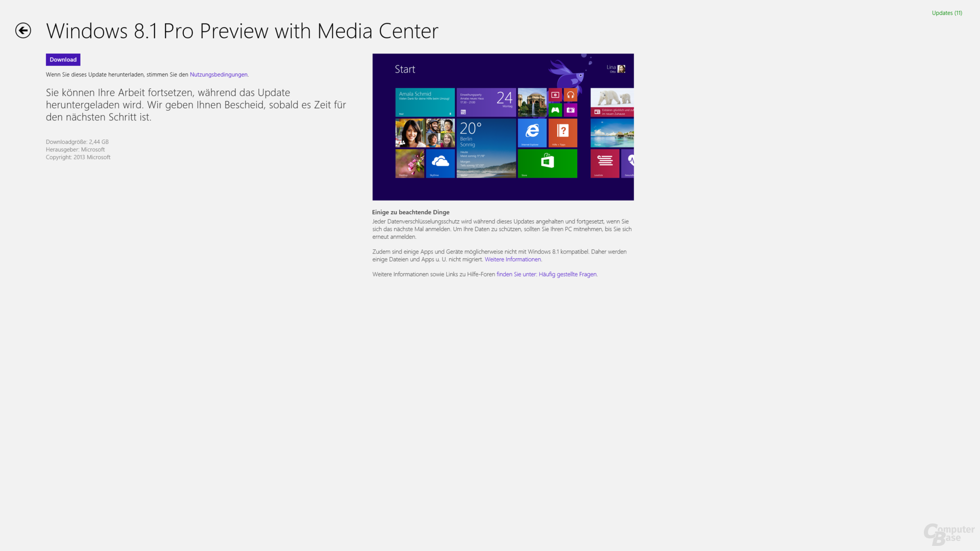Click the back arrow button
980x551 pixels.
23,31
